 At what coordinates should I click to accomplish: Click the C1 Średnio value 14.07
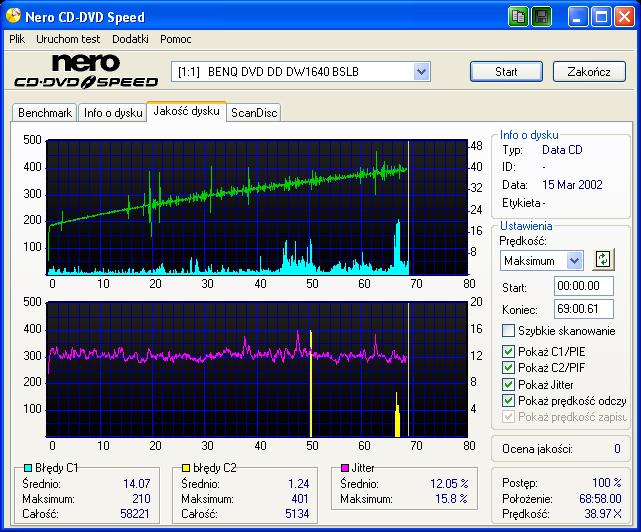(x=137, y=484)
